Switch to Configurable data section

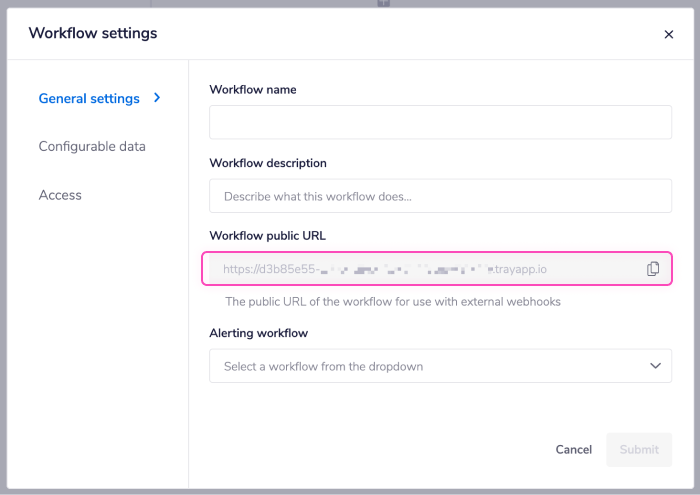pos(92,146)
